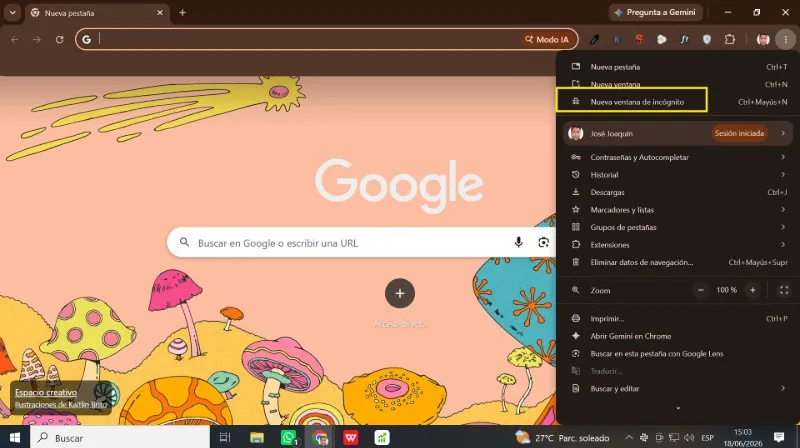Select Nueva ventana menu item

coord(677,84)
